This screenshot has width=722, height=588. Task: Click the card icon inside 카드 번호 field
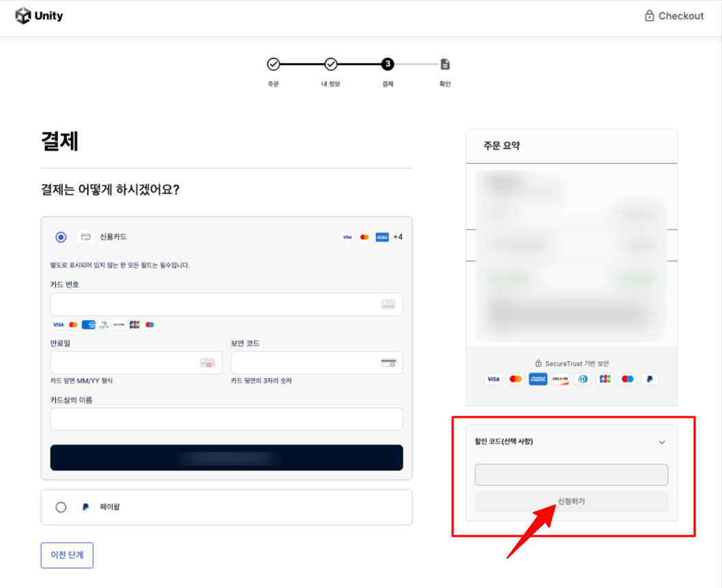click(388, 304)
